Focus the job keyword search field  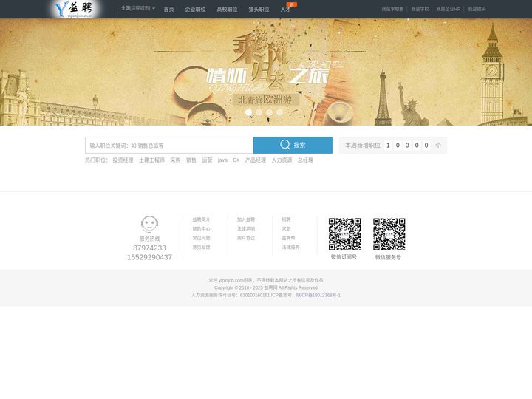pos(169,146)
